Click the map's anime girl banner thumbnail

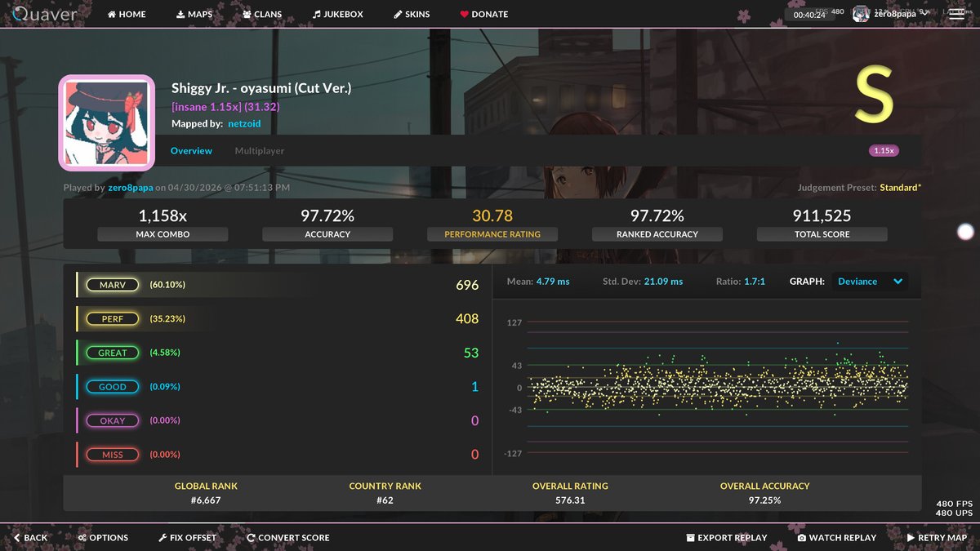(x=106, y=122)
